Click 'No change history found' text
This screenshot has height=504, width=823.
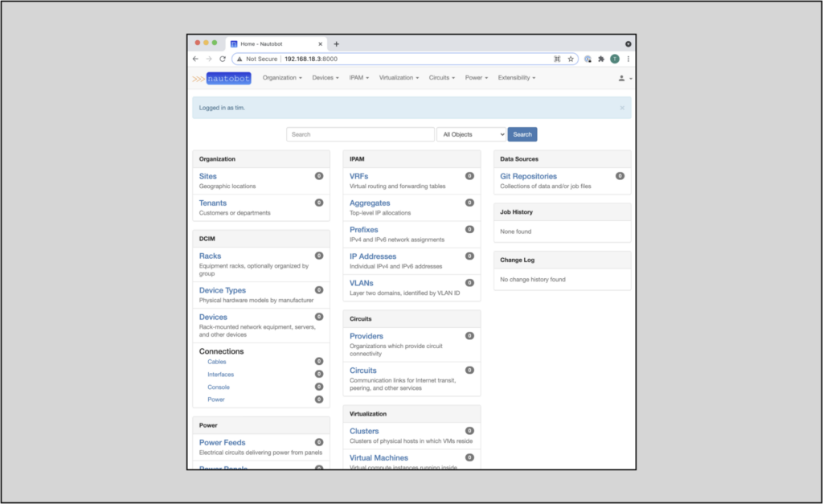[x=533, y=280]
